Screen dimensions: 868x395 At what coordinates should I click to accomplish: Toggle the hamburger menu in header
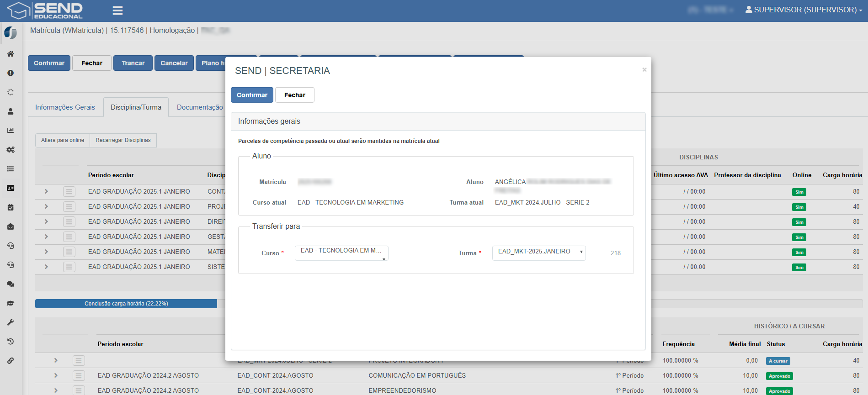[117, 11]
